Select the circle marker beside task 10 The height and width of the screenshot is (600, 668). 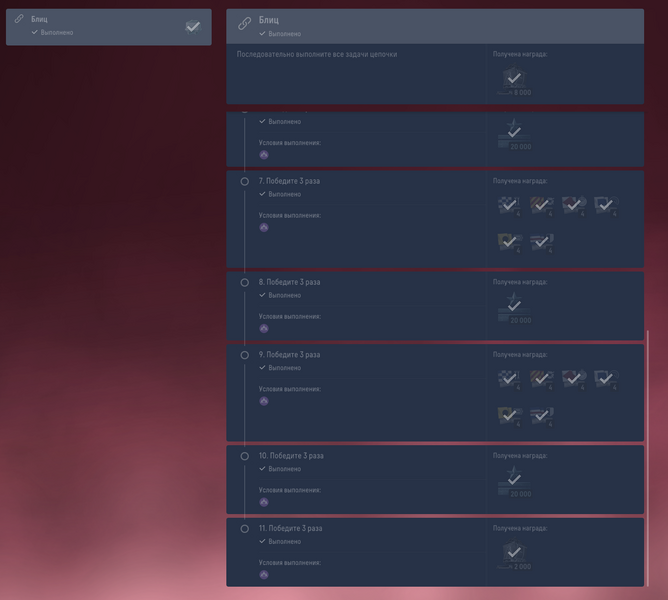245,456
